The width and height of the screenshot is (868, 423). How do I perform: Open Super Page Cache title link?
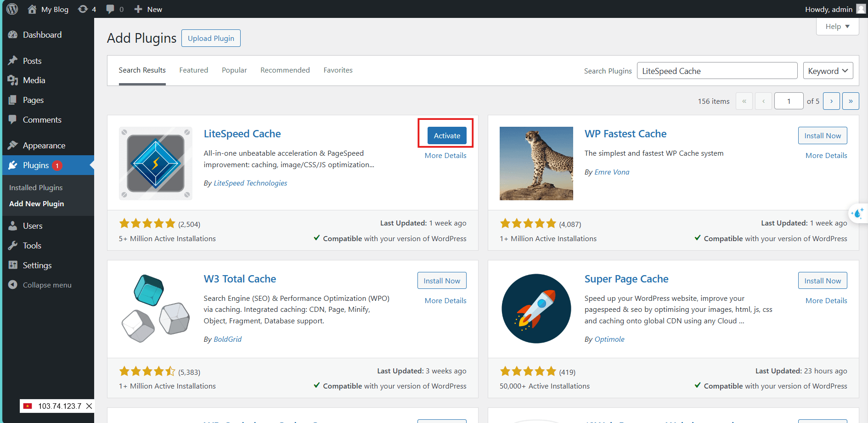pos(626,279)
